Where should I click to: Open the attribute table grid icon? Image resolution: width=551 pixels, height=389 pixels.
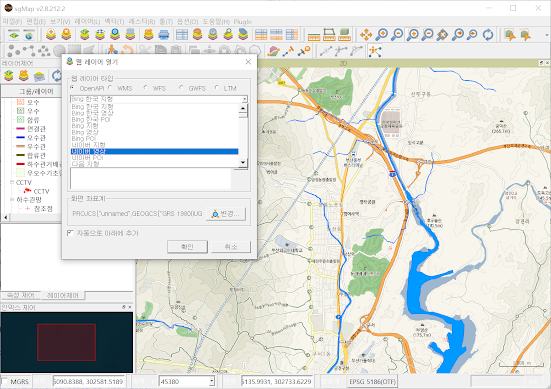coord(182,35)
